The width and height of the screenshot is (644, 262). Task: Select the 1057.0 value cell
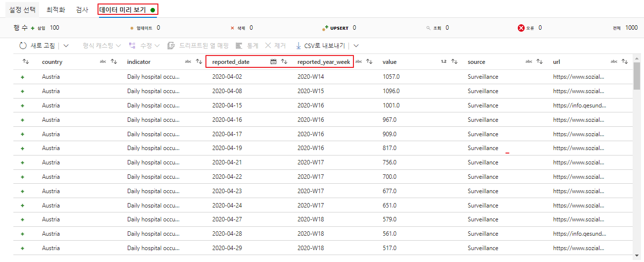pos(391,77)
